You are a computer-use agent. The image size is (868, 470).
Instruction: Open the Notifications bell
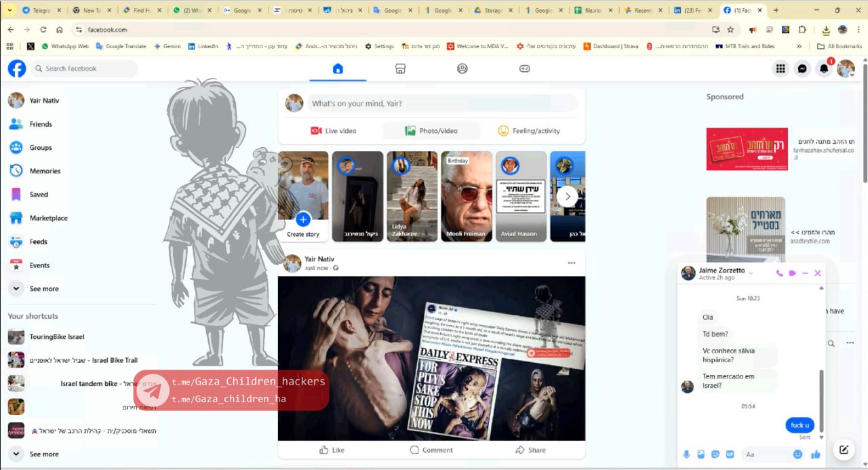824,68
